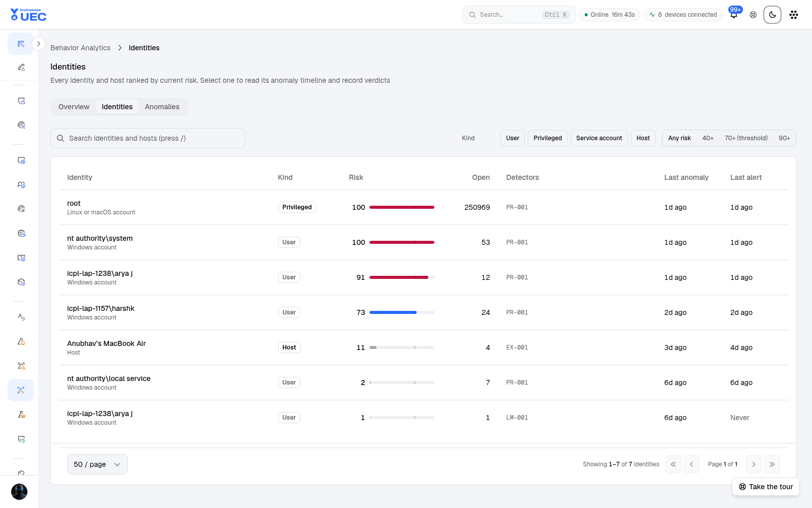Toggle the Host kind filter
This screenshot has height=508, width=812.
pos(643,138)
